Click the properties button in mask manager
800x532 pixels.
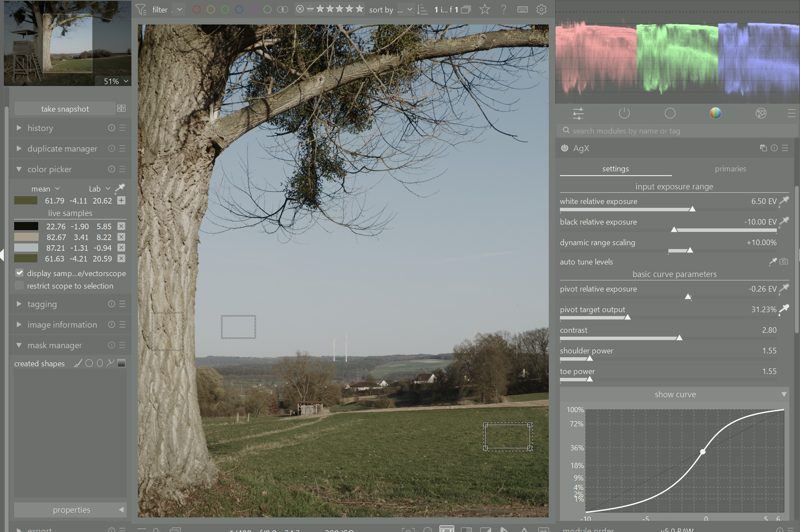(x=70, y=510)
